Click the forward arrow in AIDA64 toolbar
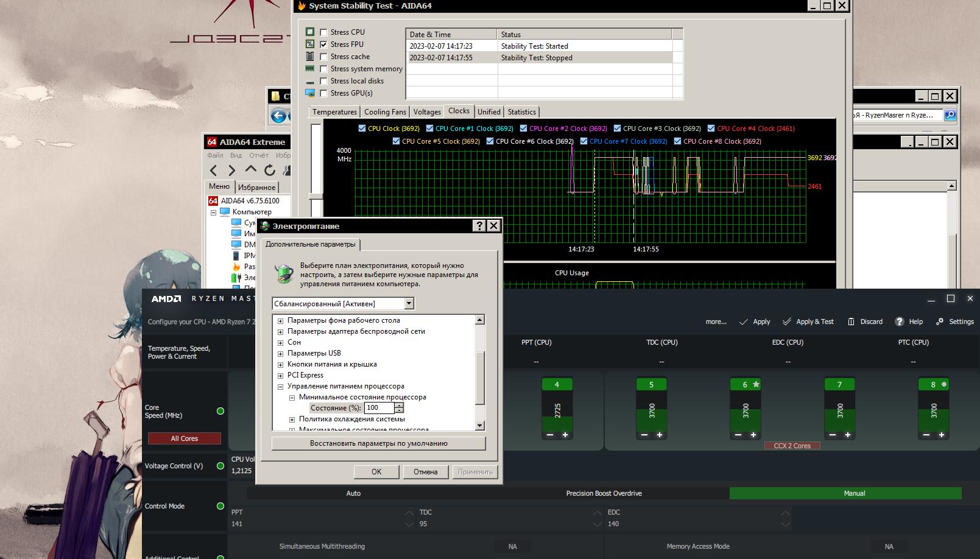This screenshot has height=559, width=980. (x=231, y=171)
